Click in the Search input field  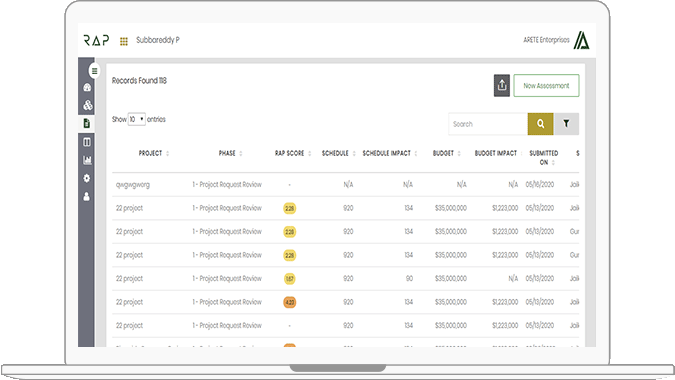pyautogui.click(x=488, y=124)
